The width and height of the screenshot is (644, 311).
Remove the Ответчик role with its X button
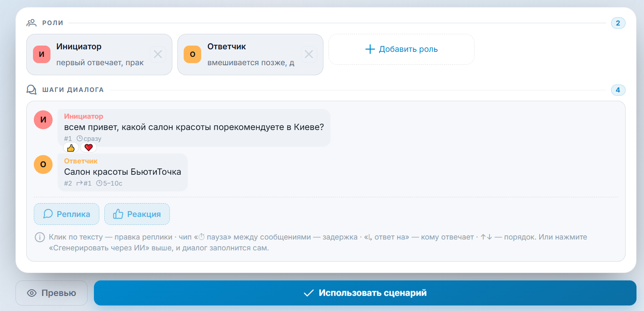click(309, 54)
